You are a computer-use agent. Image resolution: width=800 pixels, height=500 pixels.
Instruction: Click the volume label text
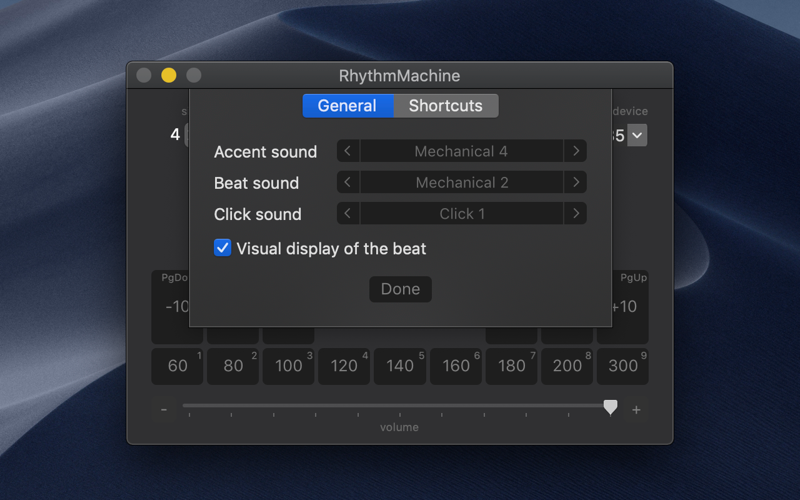399,428
